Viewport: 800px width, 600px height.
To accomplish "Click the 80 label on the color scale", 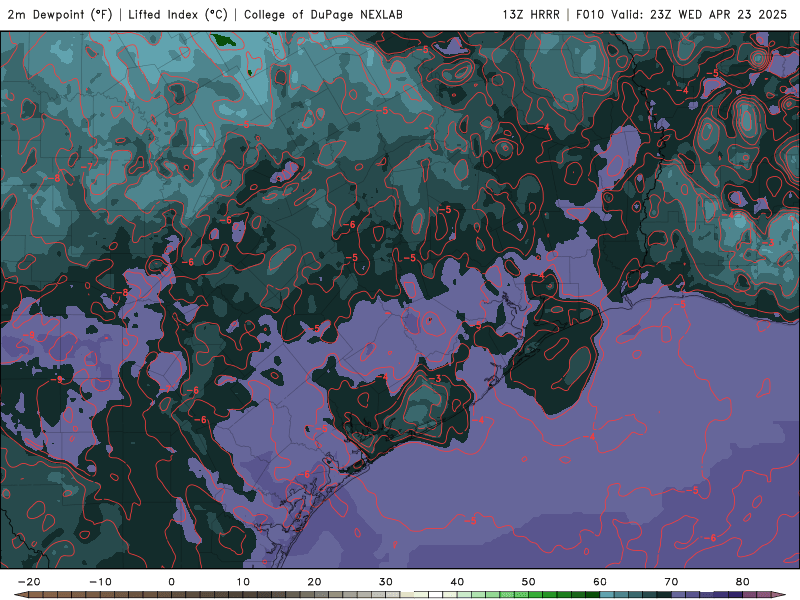I will click(x=743, y=582).
